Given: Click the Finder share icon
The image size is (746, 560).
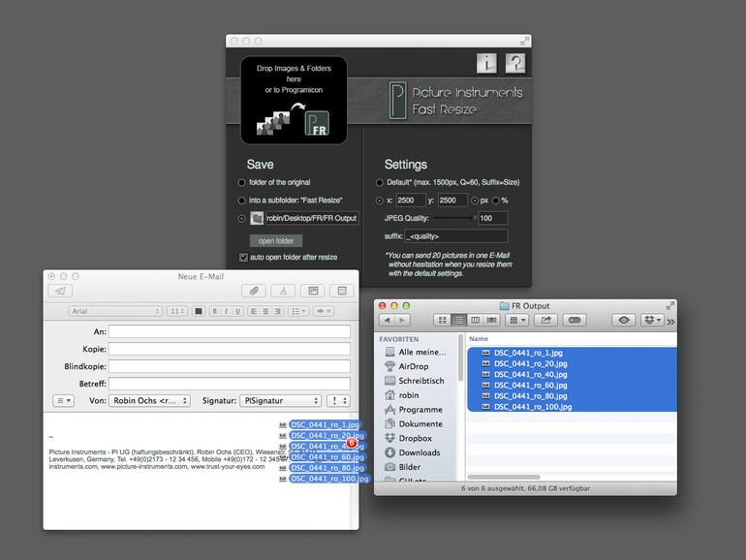Looking at the screenshot, I should [x=545, y=320].
